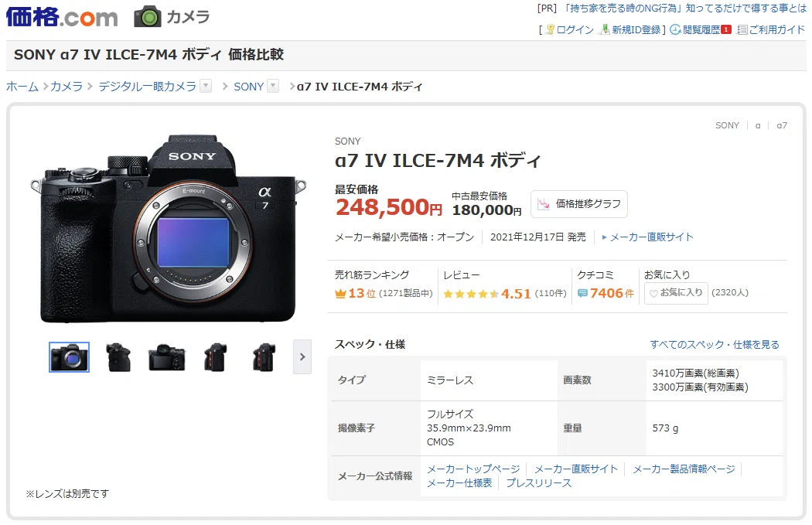Click the login key icon
Image resolution: width=812 pixels, height=525 pixels.
551,30
